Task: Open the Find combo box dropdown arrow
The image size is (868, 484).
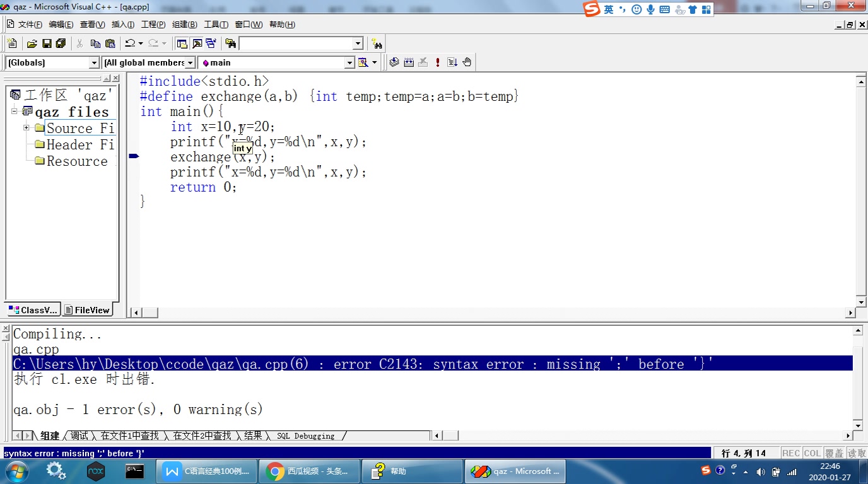Action: point(358,43)
